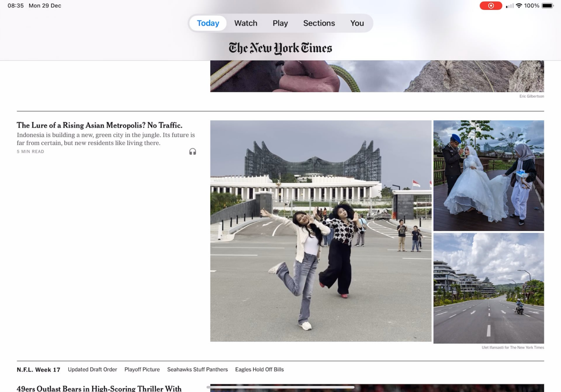Switch to the Watch tab
The width and height of the screenshot is (561, 392).
point(245,23)
